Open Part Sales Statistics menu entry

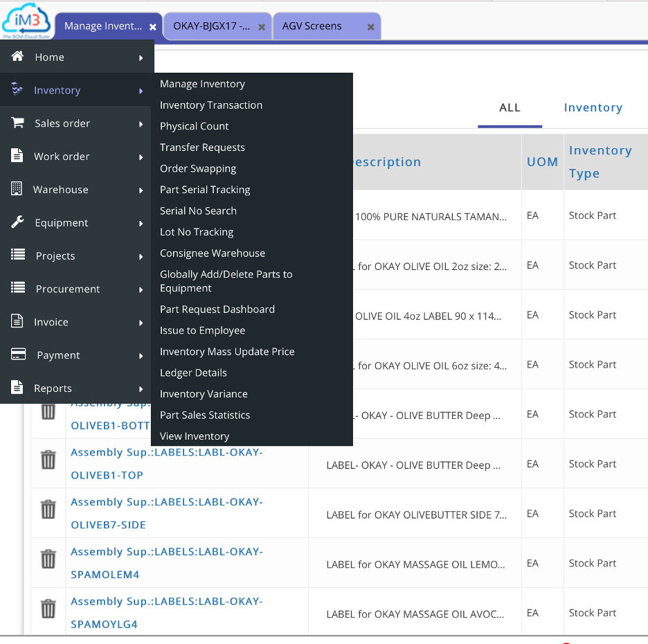205,415
